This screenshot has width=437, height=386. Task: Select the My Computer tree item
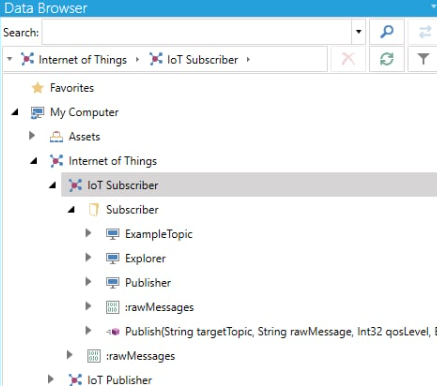pos(84,113)
